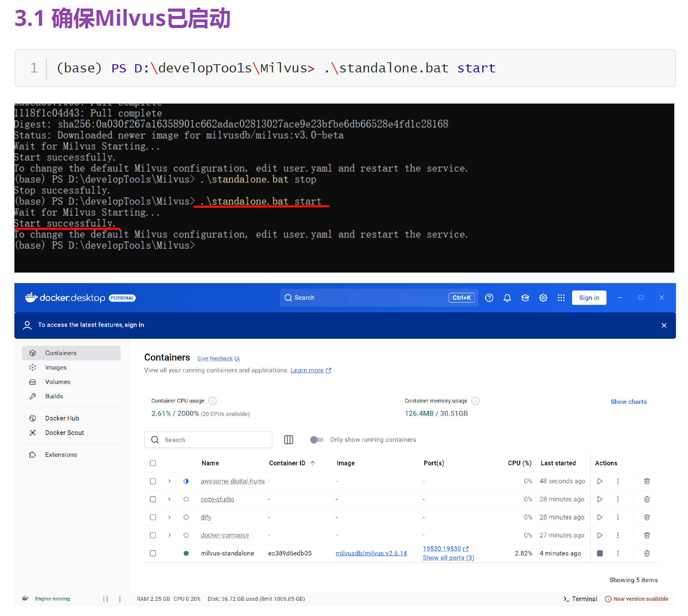Start the awesome-digital-human container
Screen dimensions: 688x616
(600, 481)
